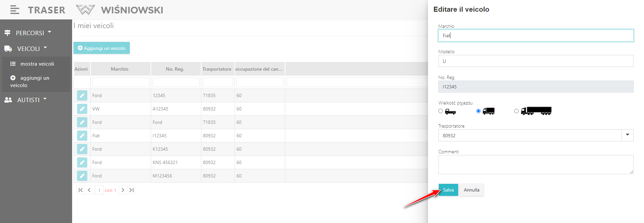Click the edit pencil for VW row

[x=82, y=109]
